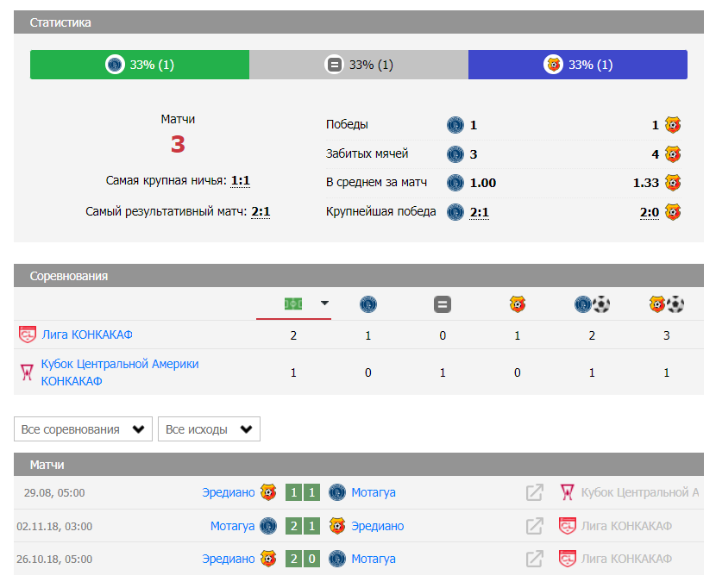Select the draw column header icon in Соревнования table
The image size is (716, 588).
442,303
